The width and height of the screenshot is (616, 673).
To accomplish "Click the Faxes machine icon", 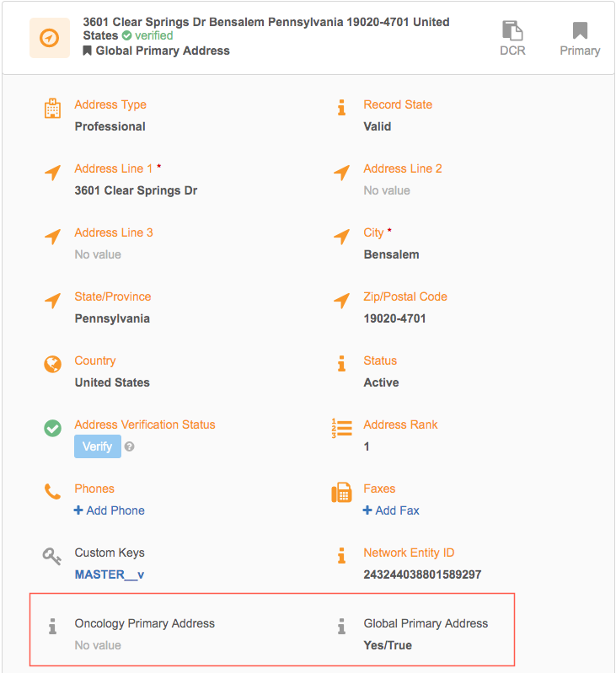I will [x=340, y=493].
